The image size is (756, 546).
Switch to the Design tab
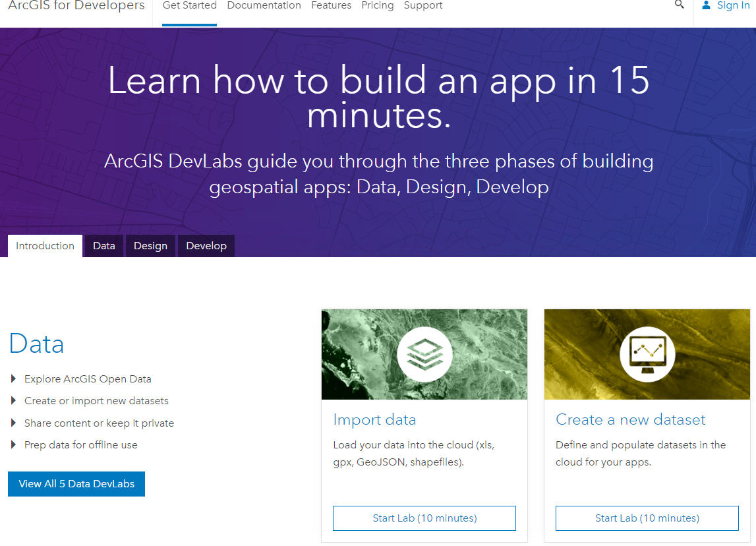[150, 246]
